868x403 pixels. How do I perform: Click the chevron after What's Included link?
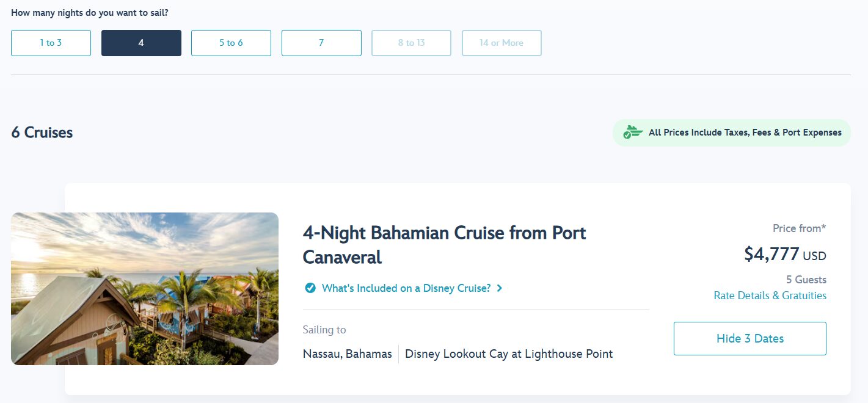pyautogui.click(x=500, y=288)
